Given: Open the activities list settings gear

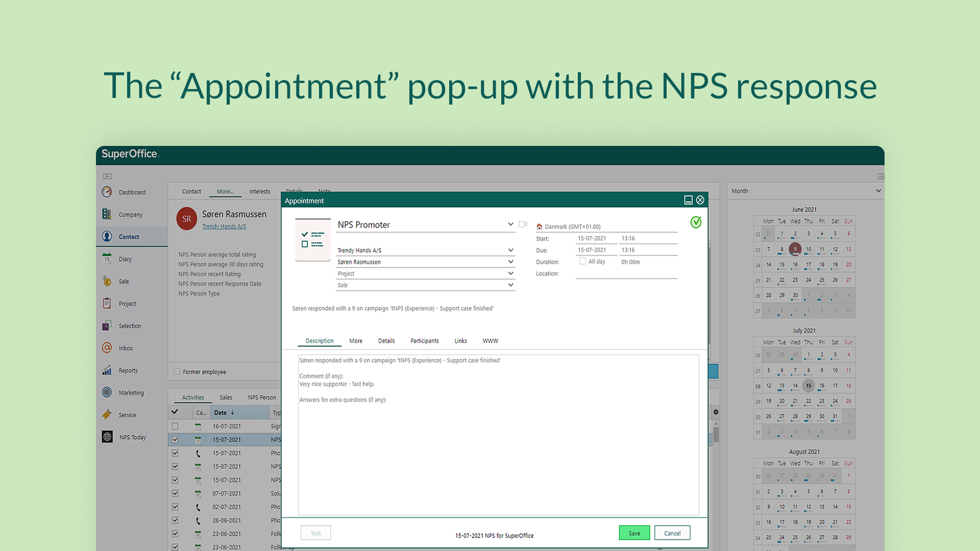Looking at the screenshot, I should [x=716, y=412].
